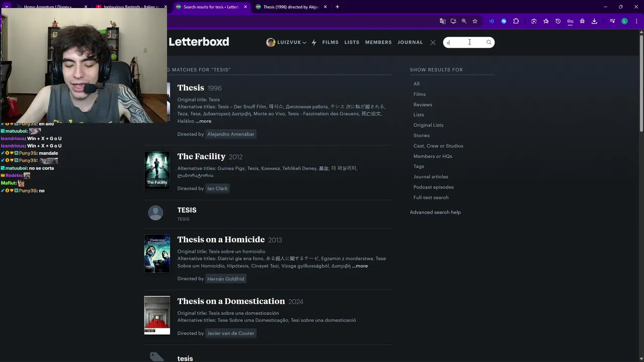
Task: Open the extensions puzzle icon
Action: click(x=516, y=21)
